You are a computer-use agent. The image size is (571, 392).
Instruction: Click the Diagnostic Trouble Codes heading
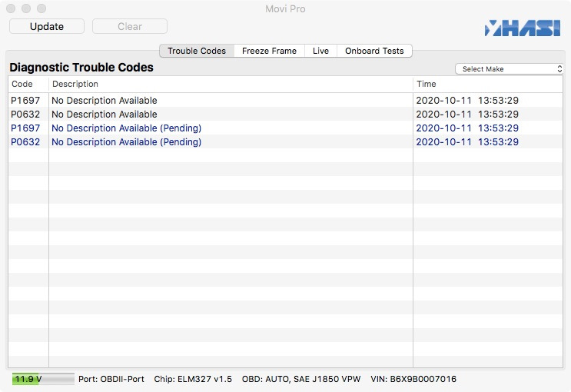tap(81, 68)
